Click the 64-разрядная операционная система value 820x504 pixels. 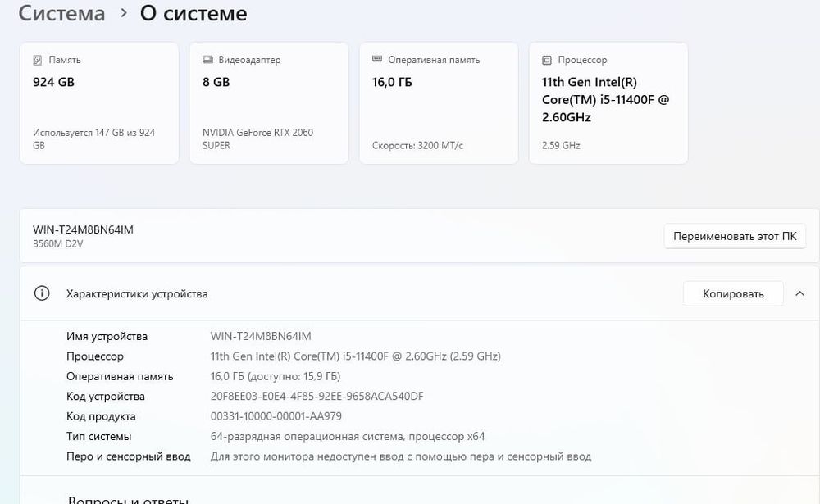coord(348,437)
